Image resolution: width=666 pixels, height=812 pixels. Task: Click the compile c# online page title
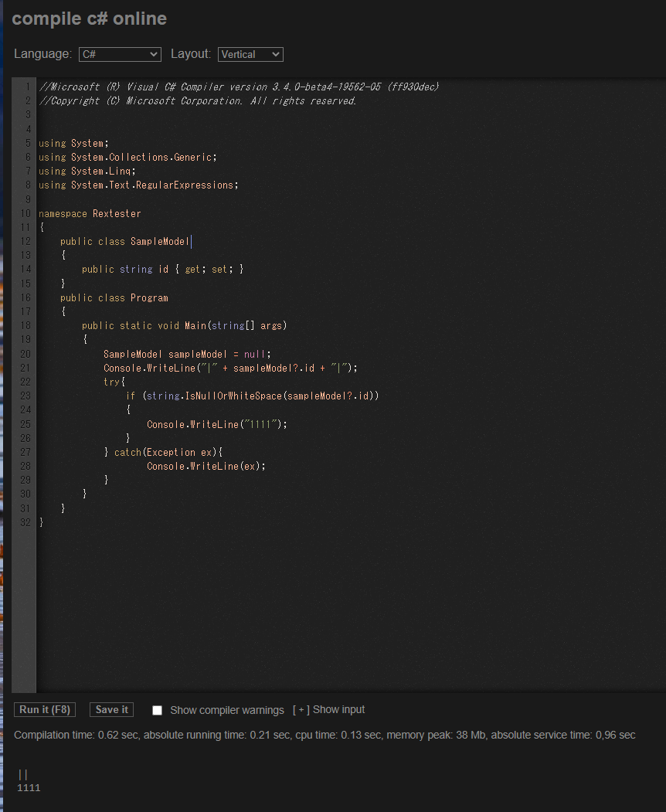tap(90, 19)
